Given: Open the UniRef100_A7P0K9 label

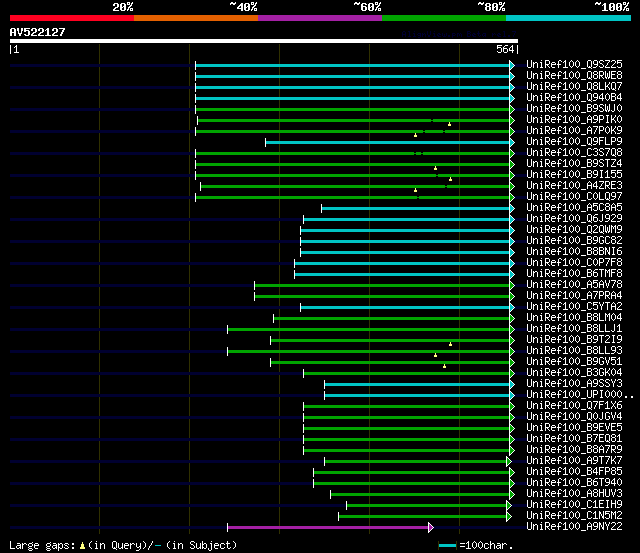Looking at the screenshot, I should (x=574, y=131).
